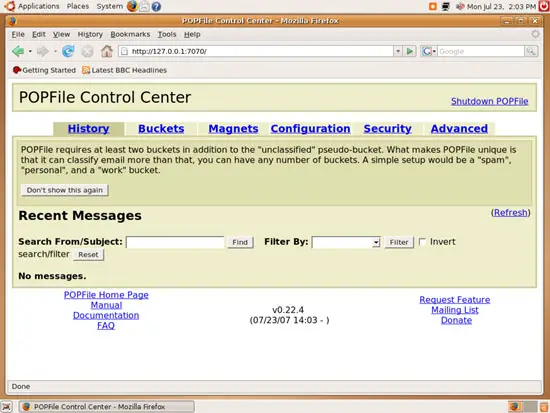Click the orange update notifier tray icon
This screenshot has width=550, height=413.
click(433, 6)
